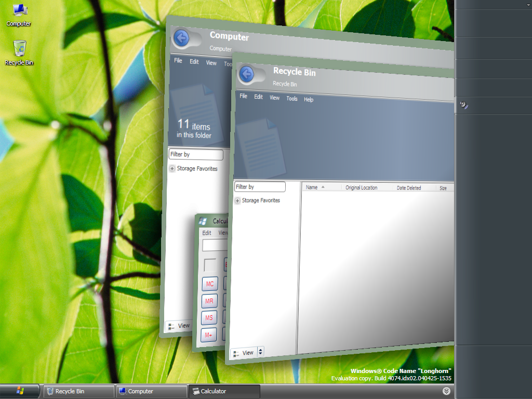Click the MC button in Calculator

click(x=210, y=284)
